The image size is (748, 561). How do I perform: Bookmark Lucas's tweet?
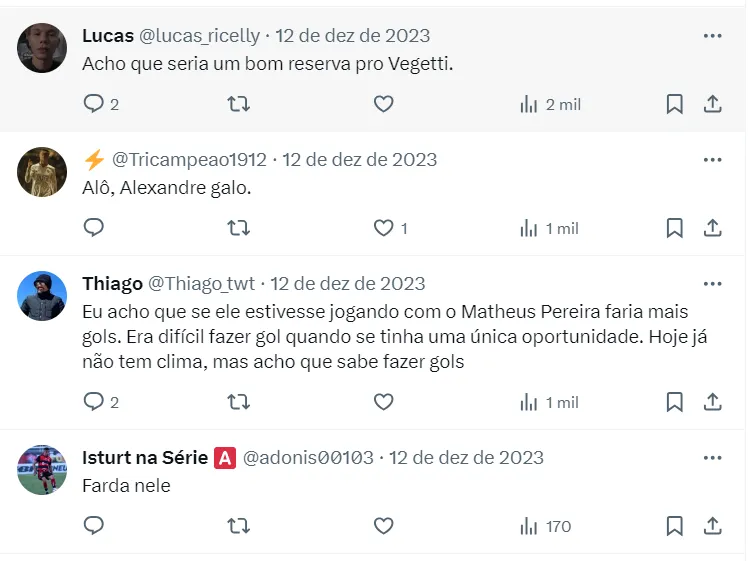point(675,104)
